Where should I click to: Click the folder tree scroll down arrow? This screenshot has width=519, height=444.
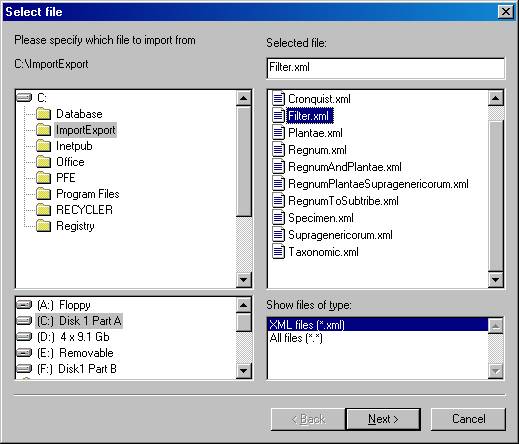[x=244, y=280]
